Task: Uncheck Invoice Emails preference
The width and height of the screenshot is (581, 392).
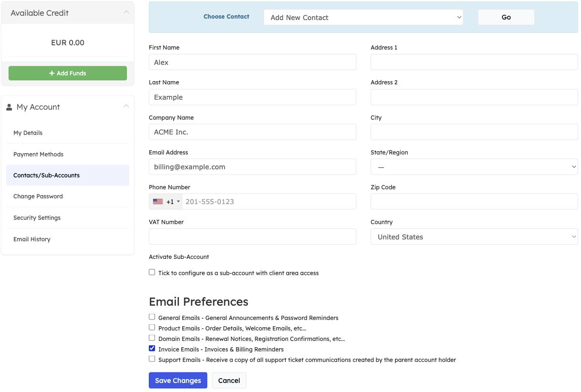Action: [x=152, y=348]
